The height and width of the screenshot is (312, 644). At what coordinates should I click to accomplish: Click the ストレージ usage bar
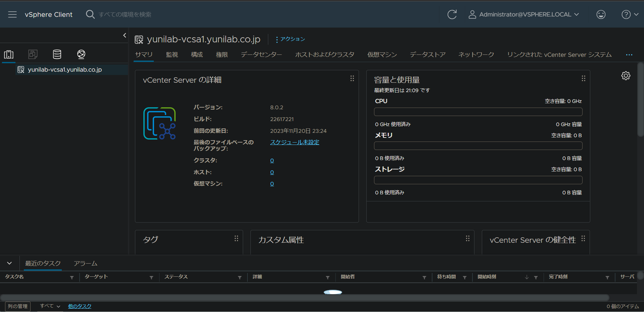[x=478, y=180]
